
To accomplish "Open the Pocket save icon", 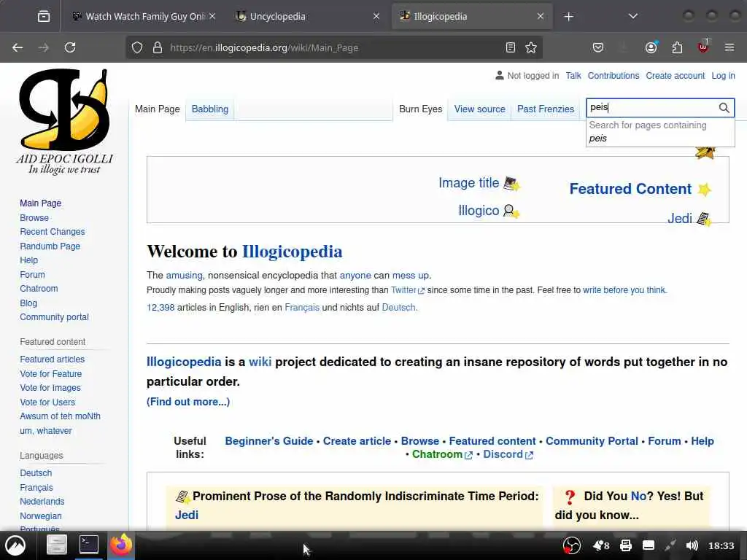I will click(x=598, y=47).
